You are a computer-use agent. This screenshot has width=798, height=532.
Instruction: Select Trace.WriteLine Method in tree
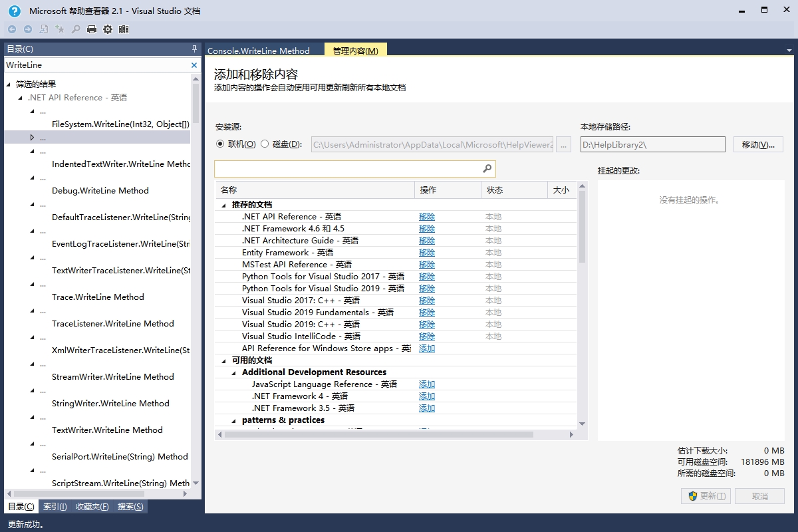[x=98, y=297]
